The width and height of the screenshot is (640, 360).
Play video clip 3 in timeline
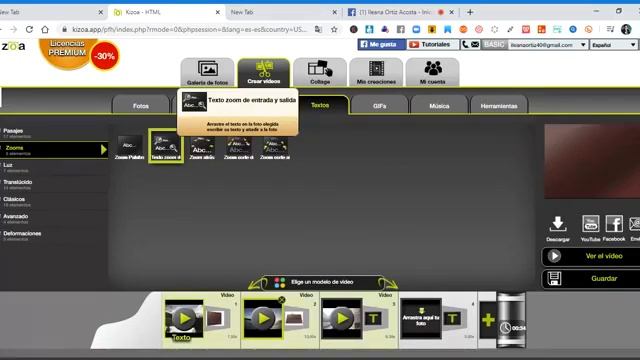point(342,318)
